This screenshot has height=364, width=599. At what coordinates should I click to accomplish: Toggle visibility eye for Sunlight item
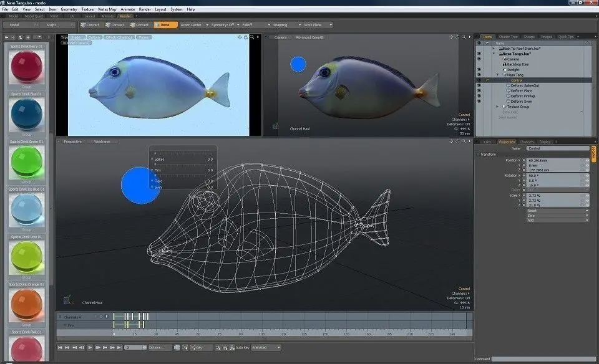(x=479, y=70)
